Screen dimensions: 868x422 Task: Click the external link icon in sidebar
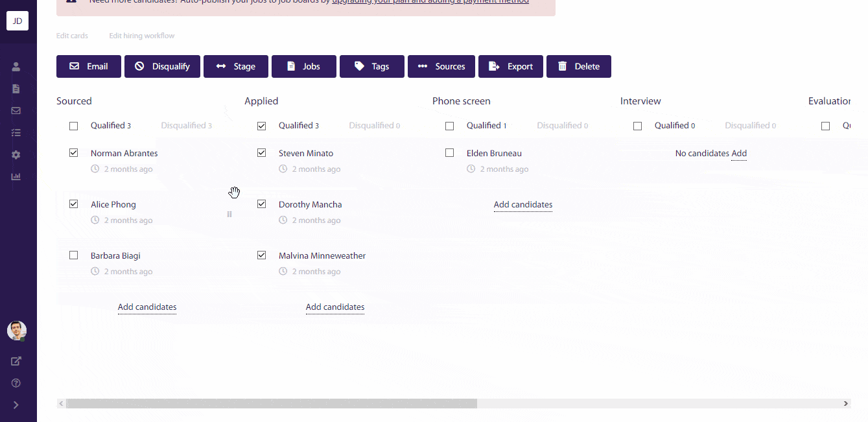click(16, 361)
